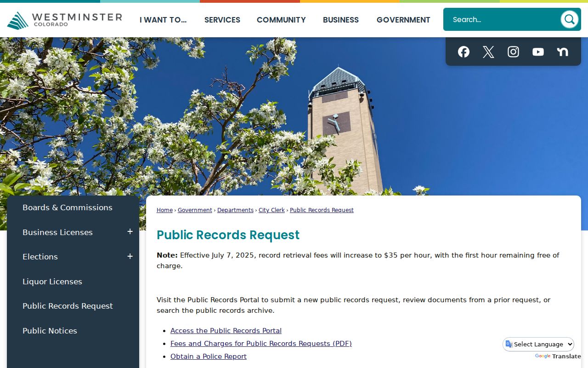Open the GOVERNMENT menu

(403, 20)
